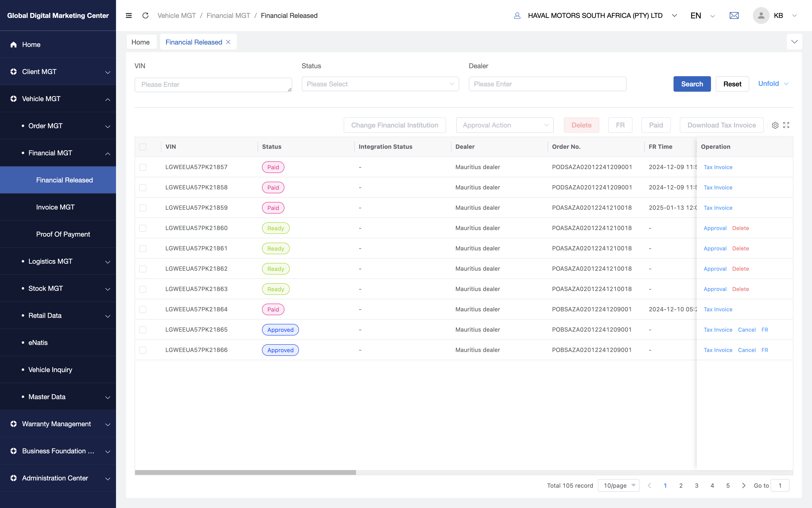This screenshot has width=812, height=508.
Task: Check the row for VIN LGWEEUA57PK21861
Action: pyautogui.click(x=143, y=249)
